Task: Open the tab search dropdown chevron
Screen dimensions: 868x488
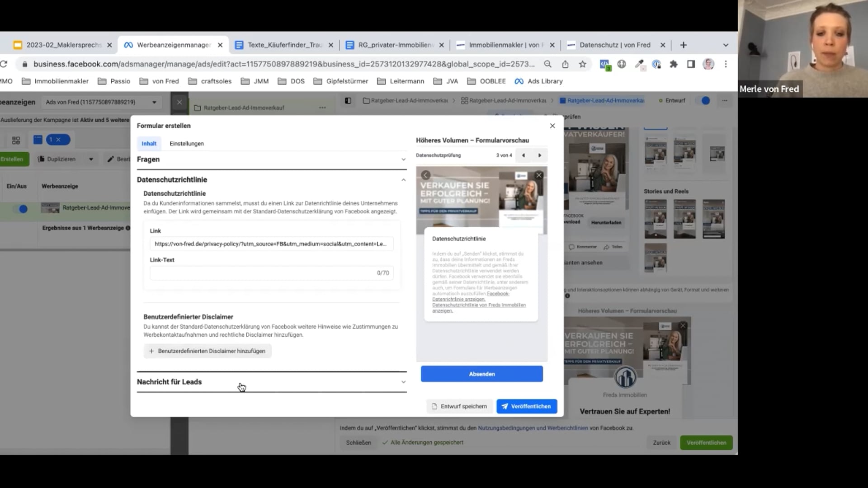Action: (x=726, y=45)
